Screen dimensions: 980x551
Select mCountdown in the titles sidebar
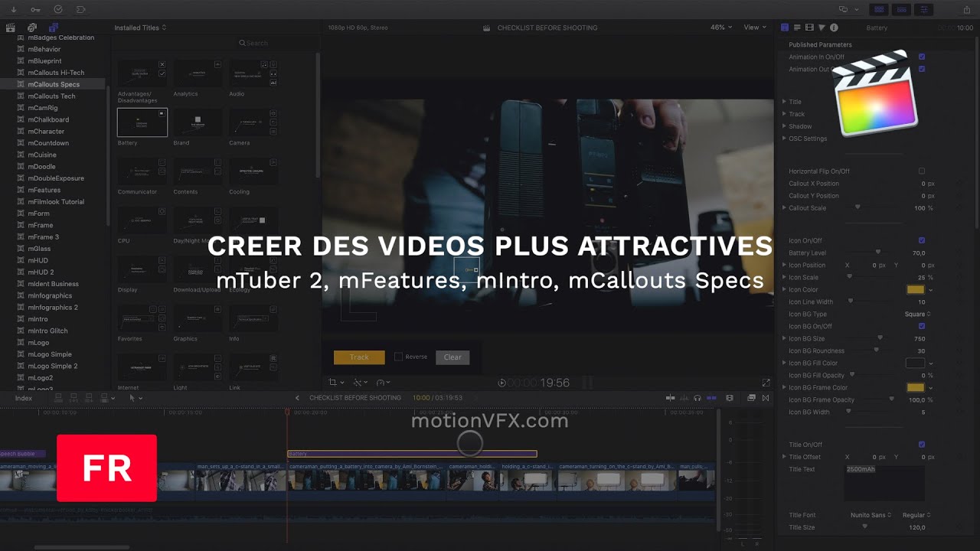48,143
